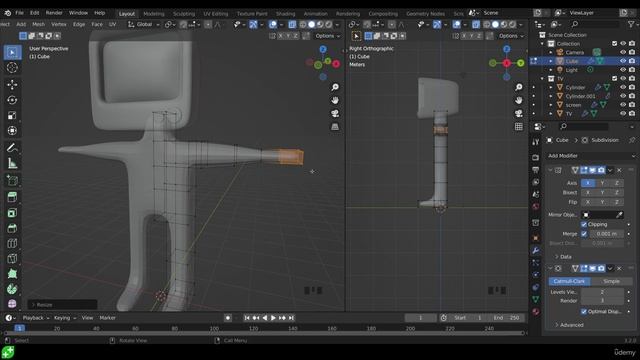The image size is (640, 360).
Task: Click play animation button
Action: pyautogui.click(x=273, y=318)
